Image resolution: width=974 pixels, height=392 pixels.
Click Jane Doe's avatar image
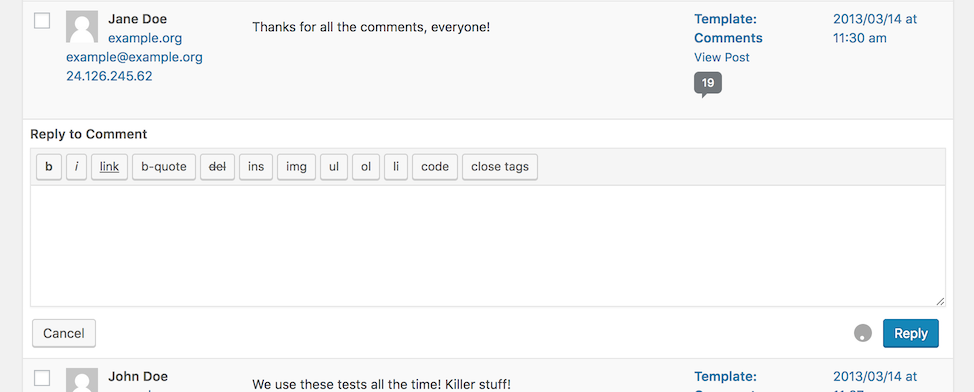82,27
